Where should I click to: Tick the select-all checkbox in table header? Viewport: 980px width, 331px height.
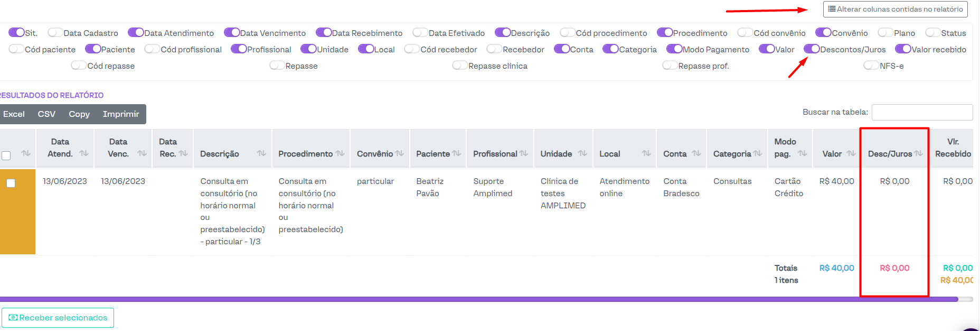point(6,155)
